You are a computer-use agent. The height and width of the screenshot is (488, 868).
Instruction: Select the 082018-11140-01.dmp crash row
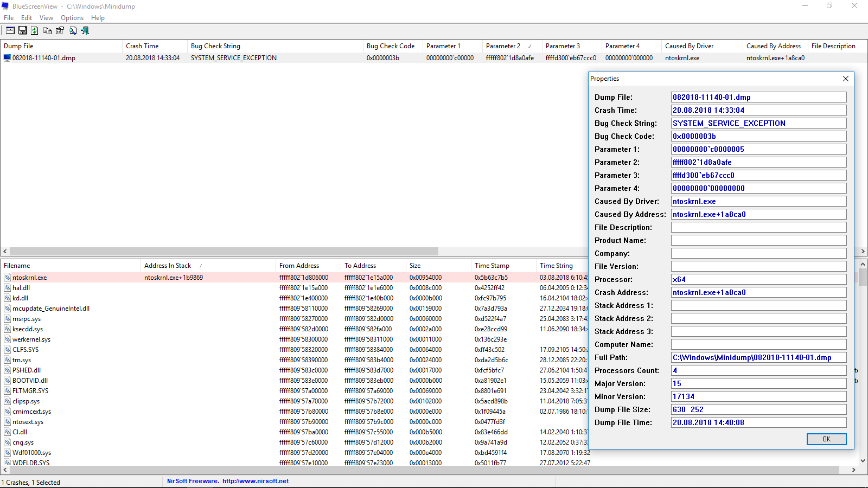[44, 58]
